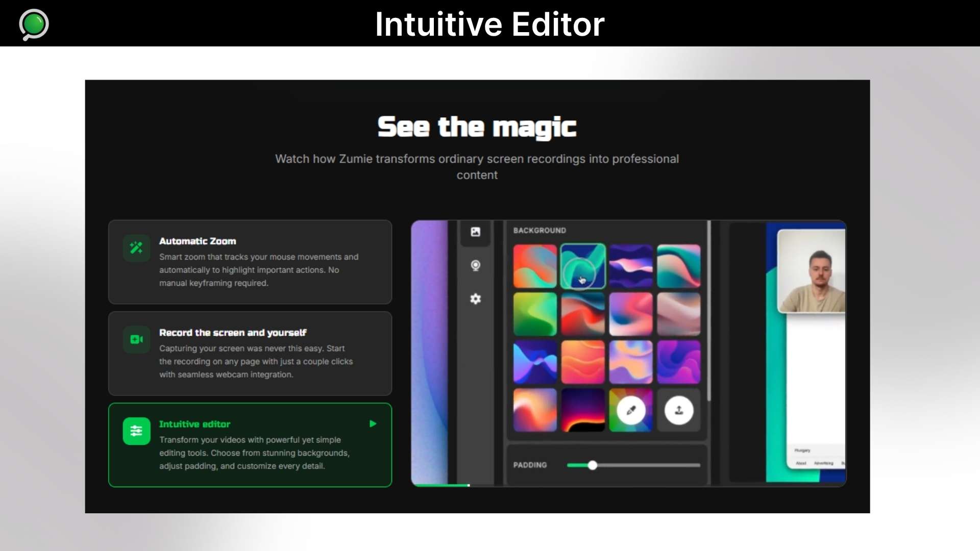Adjust the Padding slider handle
Image resolution: width=980 pixels, height=551 pixels.
(592, 465)
